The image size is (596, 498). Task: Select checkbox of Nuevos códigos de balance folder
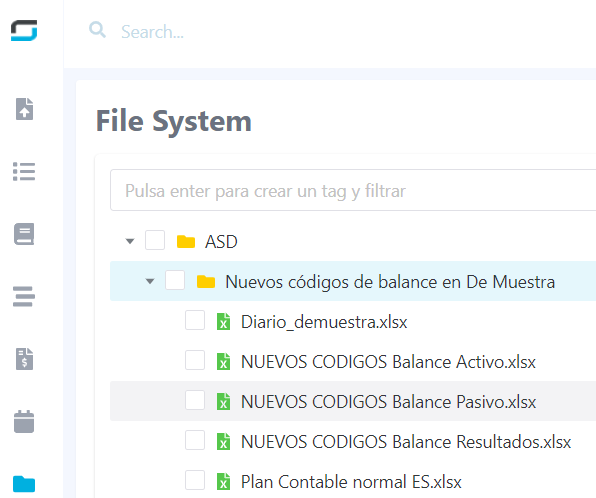[x=175, y=280]
